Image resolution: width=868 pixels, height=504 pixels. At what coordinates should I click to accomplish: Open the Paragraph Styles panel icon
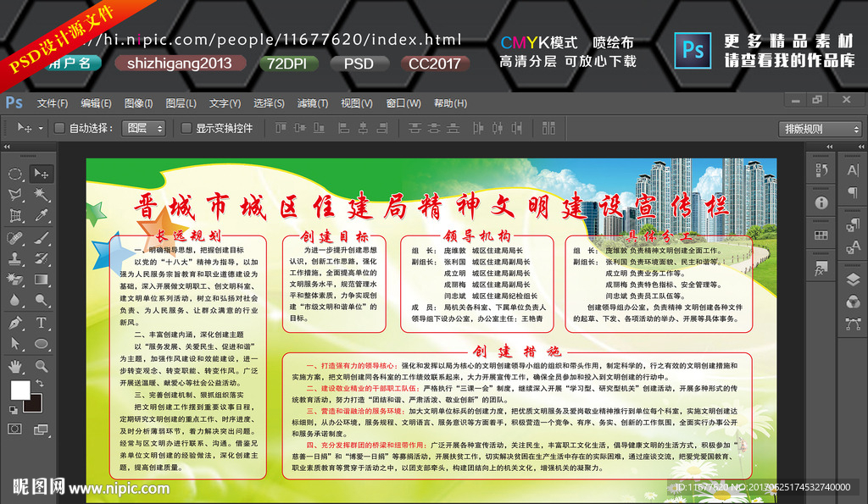coord(853,224)
